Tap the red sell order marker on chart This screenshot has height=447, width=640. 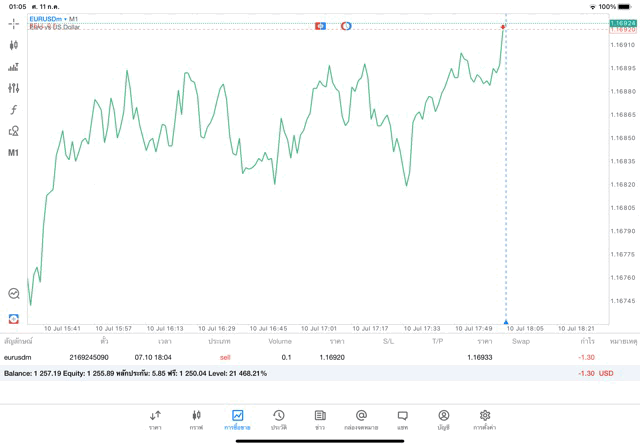pyautogui.click(x=503, y=26)
